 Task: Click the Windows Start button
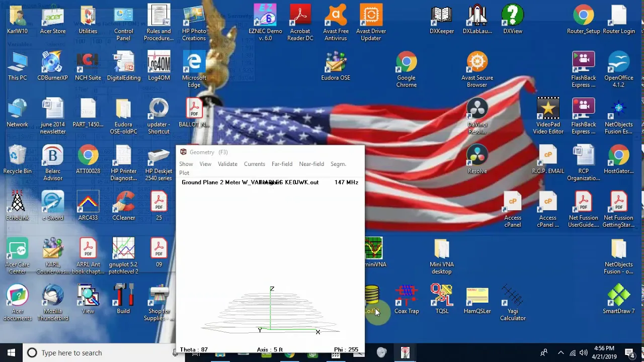click(11, 352)
